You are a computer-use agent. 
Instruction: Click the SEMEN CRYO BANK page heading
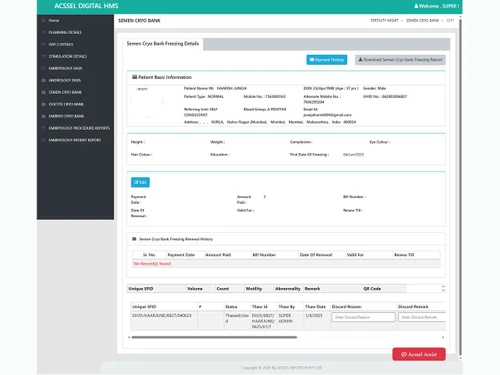(139, 21)
